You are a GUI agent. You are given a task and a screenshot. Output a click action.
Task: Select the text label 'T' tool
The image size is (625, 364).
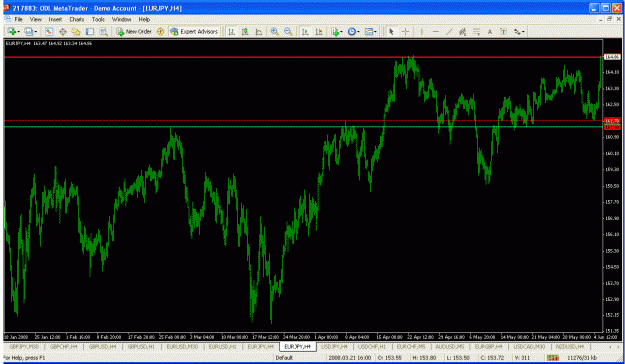pyautogui.click(x=503, y=31)
